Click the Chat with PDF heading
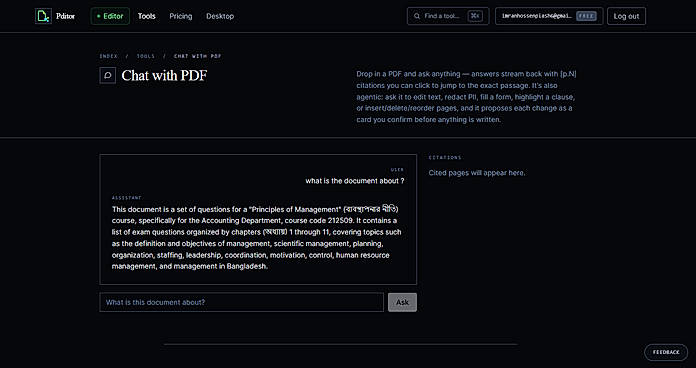The image size is (696, 368). [x=164, y=75]
